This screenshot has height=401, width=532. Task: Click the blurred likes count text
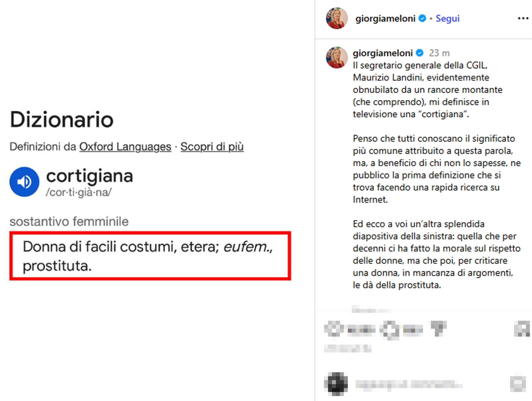347,349
